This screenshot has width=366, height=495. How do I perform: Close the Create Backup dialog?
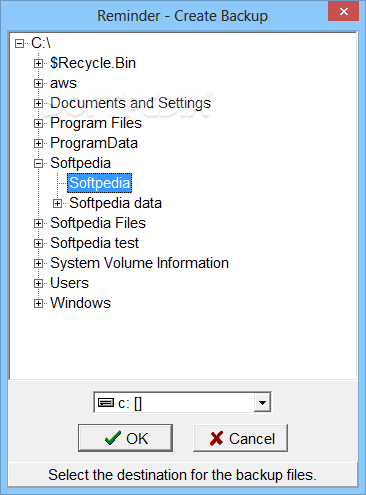pos(344,12)
